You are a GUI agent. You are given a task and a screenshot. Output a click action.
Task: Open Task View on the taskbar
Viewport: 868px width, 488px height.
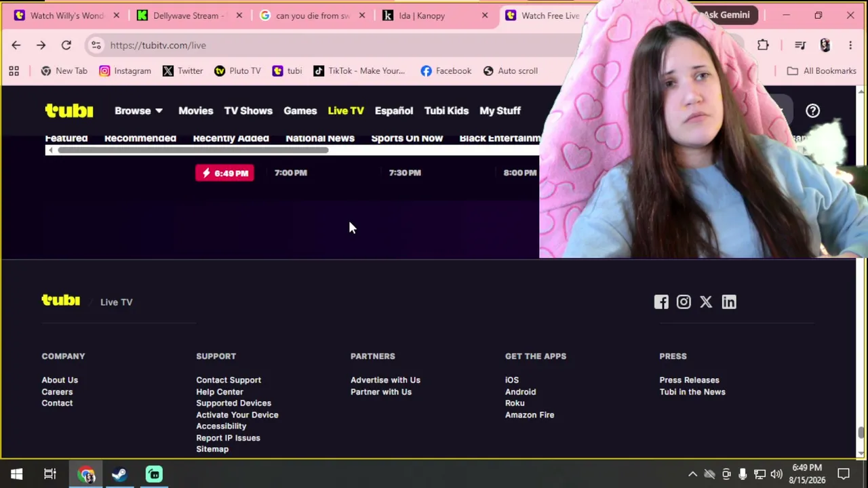pyautogui.click(x=50, y=474)
